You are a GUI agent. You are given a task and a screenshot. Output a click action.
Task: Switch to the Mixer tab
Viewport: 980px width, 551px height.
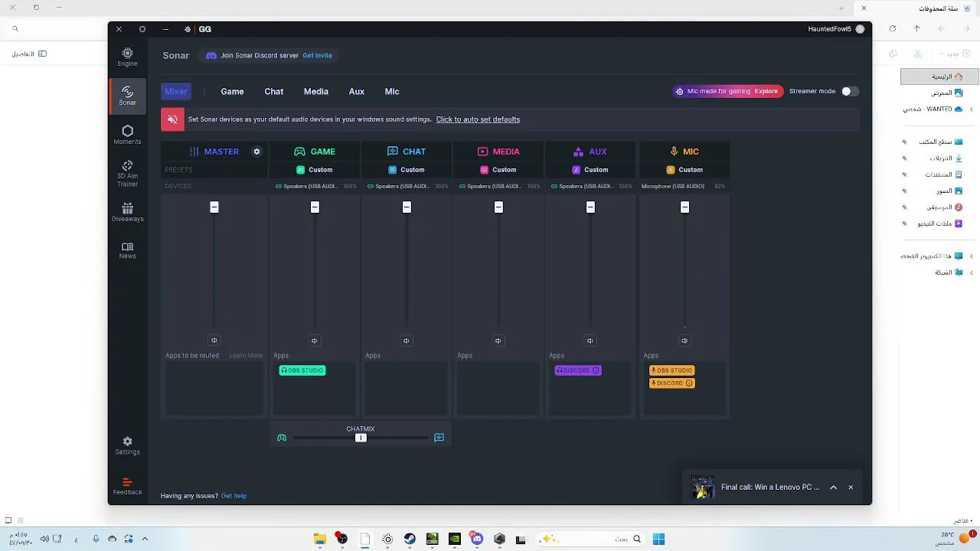[x=176, y=91]
